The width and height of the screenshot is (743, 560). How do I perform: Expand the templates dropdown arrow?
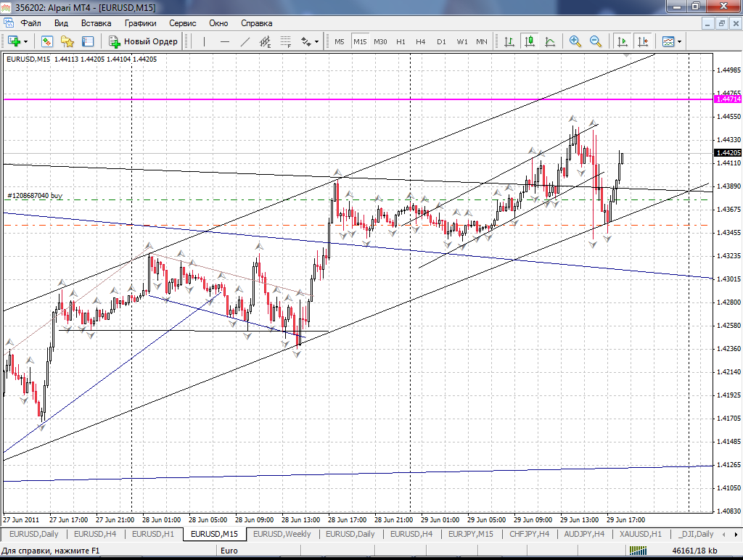pyautogui.click(x=679, y=41)
